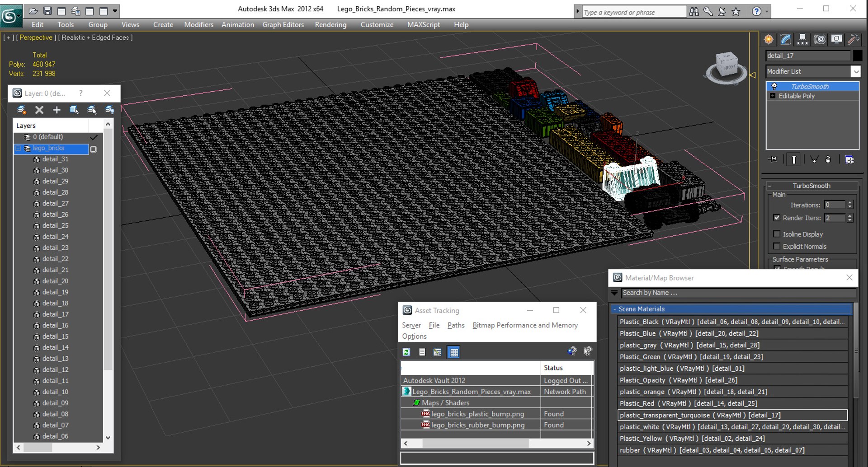Click the detail_17 object name field
Image resolution: width=868 pixels, height=467 pixels.
coord(808,56)
